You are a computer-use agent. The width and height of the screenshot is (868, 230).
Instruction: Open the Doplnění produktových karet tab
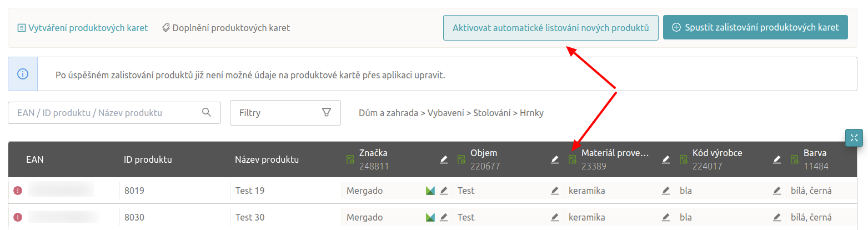pos(226,28)
